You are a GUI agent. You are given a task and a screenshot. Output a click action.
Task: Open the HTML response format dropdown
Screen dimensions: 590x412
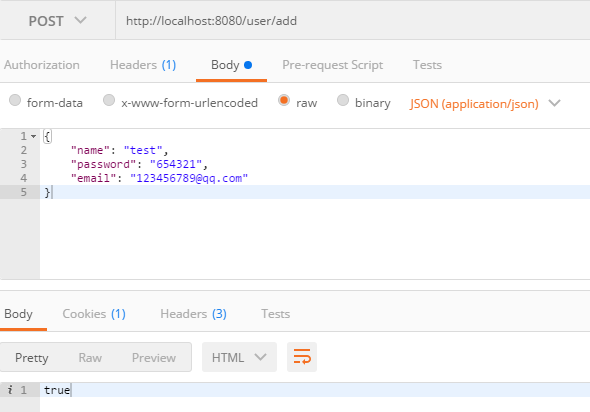click(x=239, y=357)
